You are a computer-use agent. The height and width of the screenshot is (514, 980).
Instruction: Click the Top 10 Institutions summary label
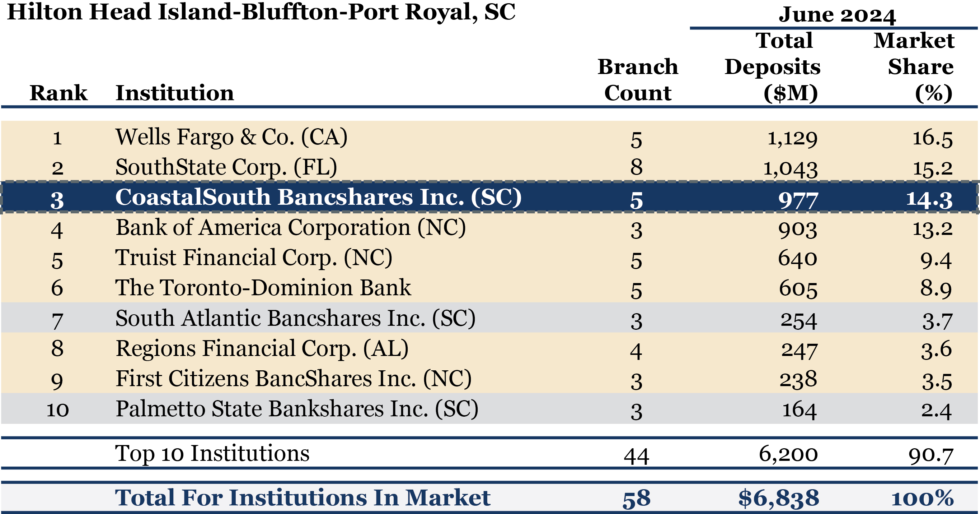(212, 453)
